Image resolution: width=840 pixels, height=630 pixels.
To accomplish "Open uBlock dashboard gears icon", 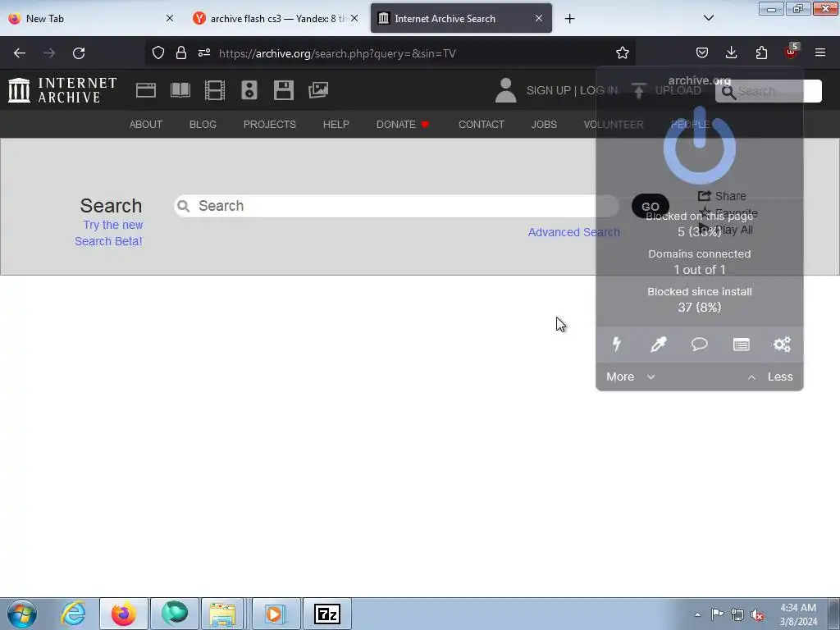I will click(782, 344).
